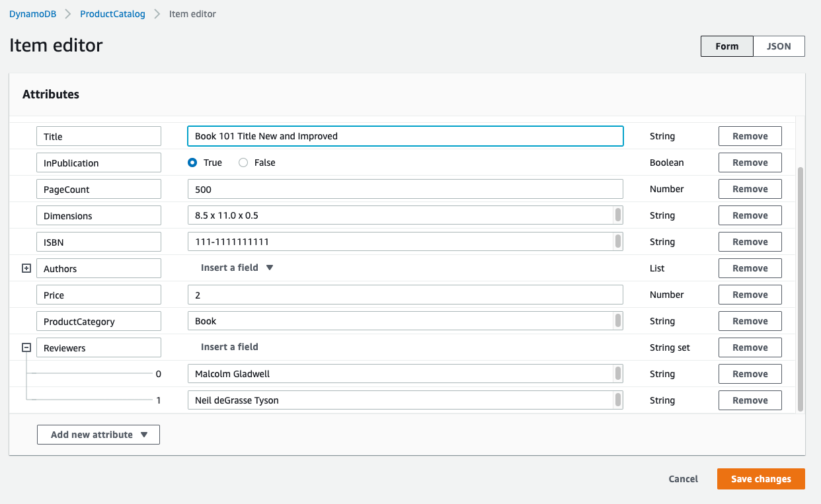This screenshot has height=504, width=821.
Task: Open the Add new attribute dropdown
Action: tap(98, 435)
